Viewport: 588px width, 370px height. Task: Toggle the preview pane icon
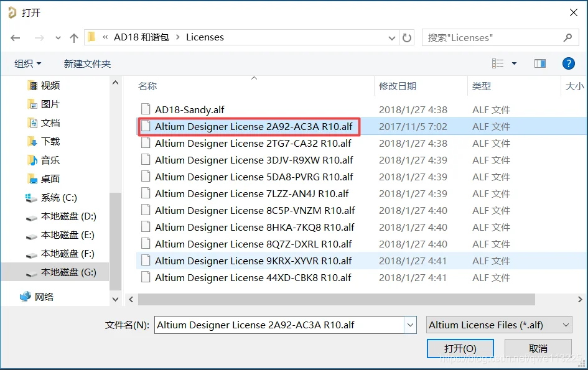pyautogui.click(x=540, y=63)
